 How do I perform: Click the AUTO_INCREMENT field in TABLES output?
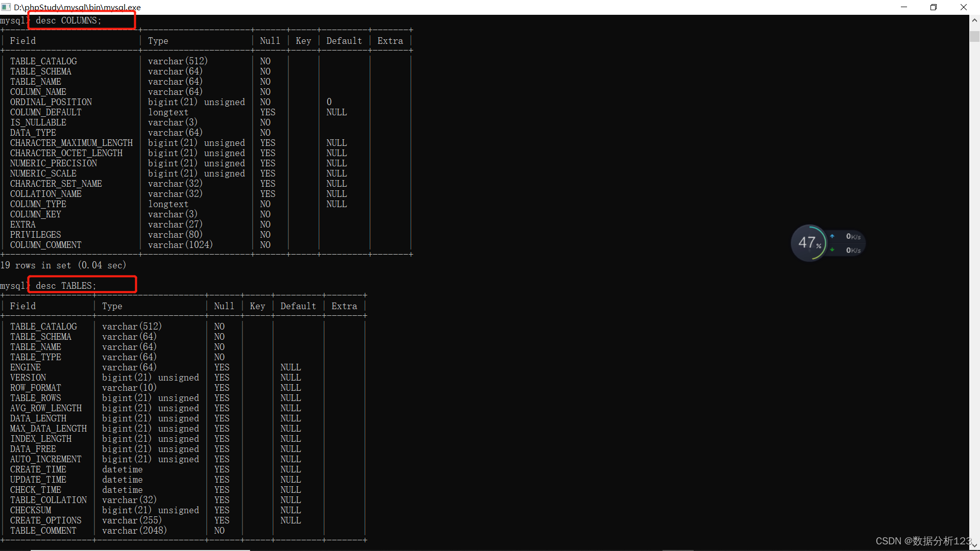(45, 459)
